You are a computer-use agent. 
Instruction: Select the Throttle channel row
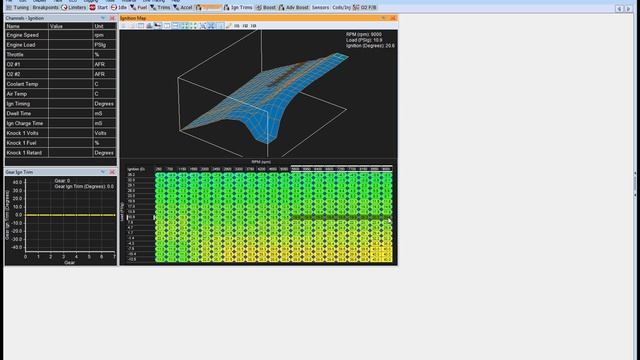pyautogui.click(x=60, y=55)
